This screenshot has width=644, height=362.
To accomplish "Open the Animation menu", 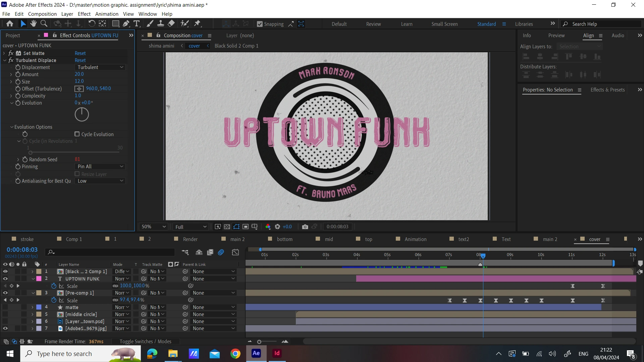I will coord(107,14).
